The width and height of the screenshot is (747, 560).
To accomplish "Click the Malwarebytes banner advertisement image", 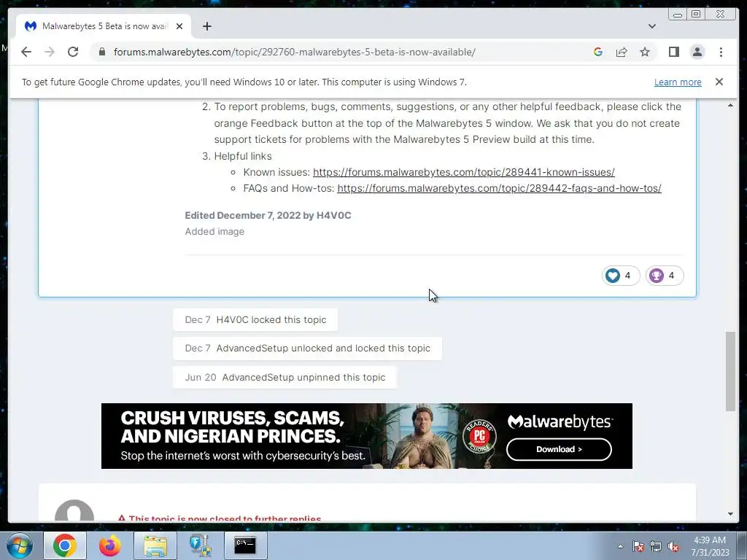I will [367, 436].
